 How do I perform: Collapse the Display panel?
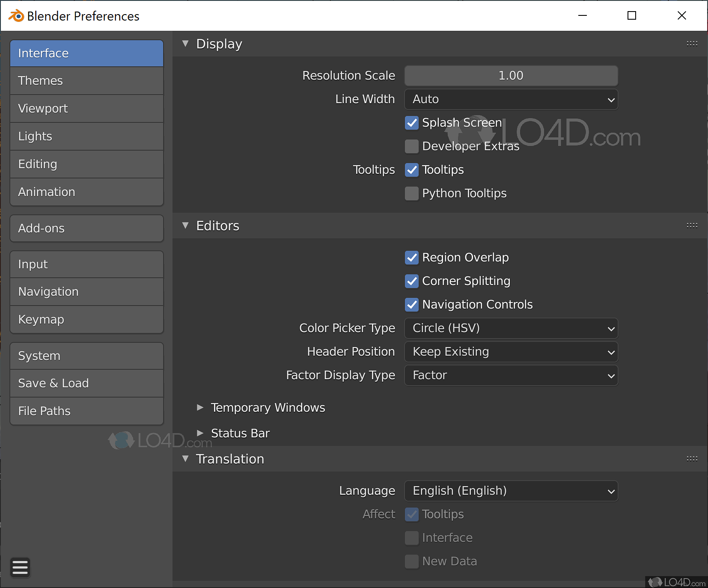185,44
